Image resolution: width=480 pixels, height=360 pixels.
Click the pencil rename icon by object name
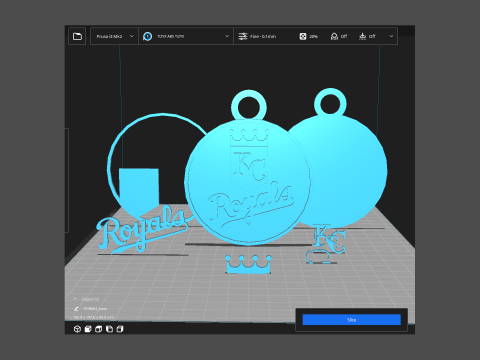click(x=76, y=309)
